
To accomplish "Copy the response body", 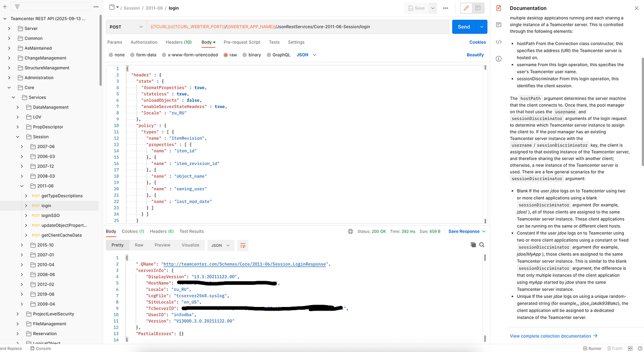I will pyautogui.click(x=473, y=245).
